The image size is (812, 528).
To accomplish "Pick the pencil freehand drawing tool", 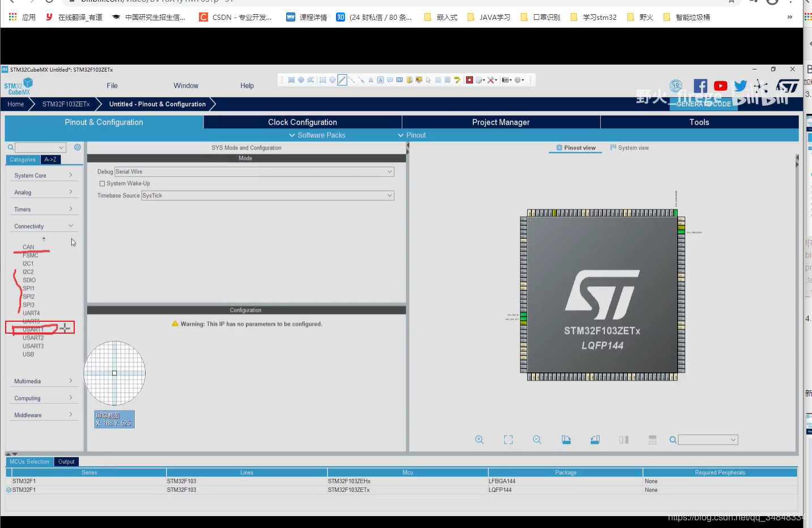I will tap(342, 80).
